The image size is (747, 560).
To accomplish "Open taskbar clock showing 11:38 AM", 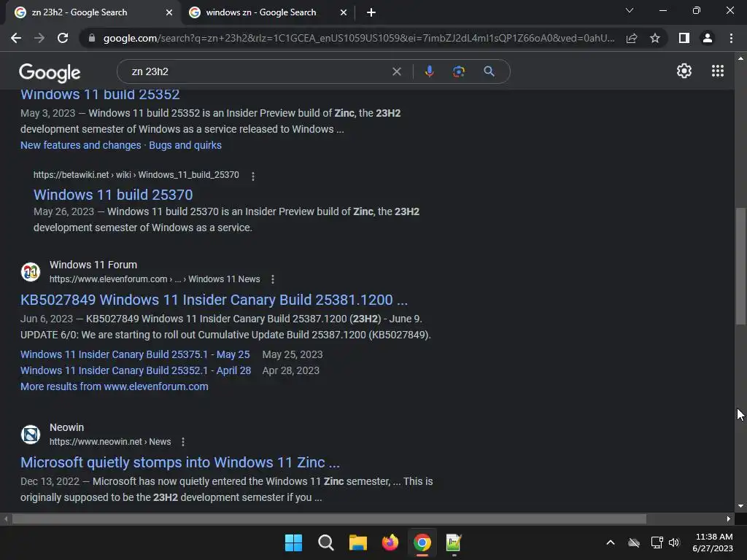I will pyautogui.click(x=713, y=542).
